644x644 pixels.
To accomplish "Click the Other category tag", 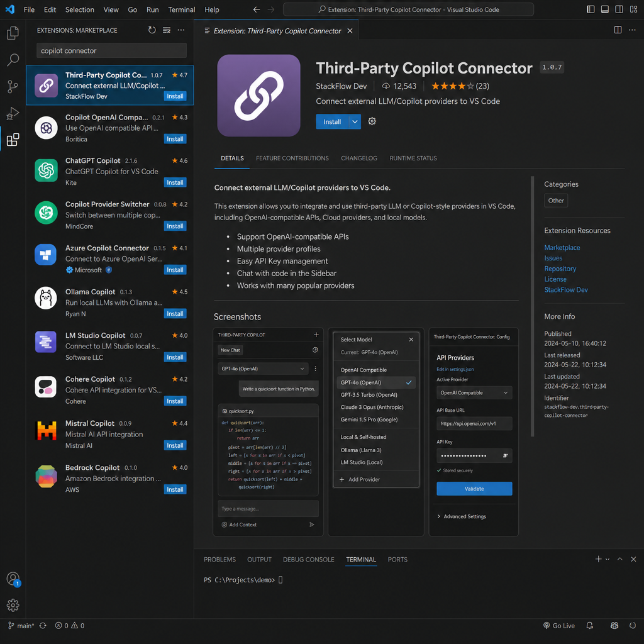I will click(556, 201).
